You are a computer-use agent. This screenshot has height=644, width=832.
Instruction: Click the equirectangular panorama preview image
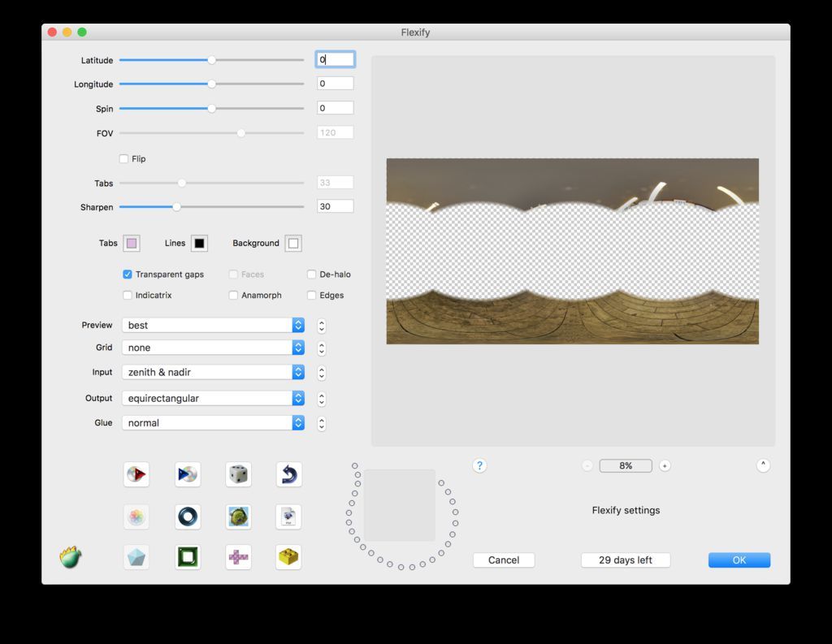[x=573, y=251]
